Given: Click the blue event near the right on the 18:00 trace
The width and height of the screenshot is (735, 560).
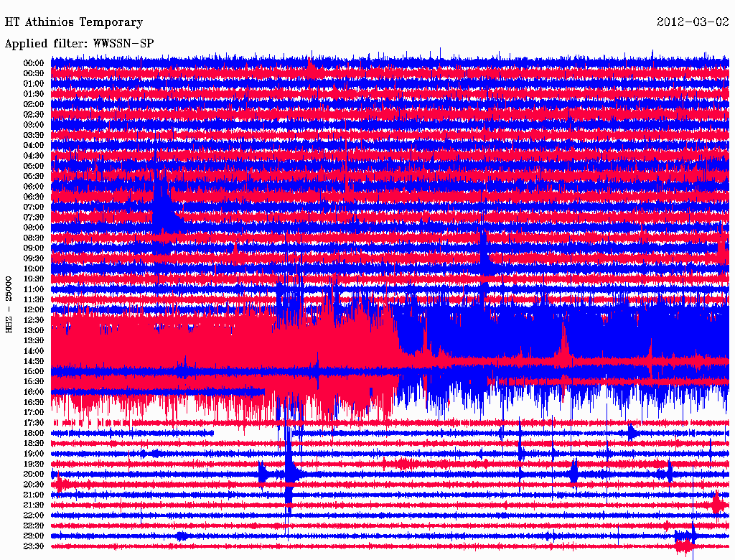Looking at the screenshot, I should [632, 432].
